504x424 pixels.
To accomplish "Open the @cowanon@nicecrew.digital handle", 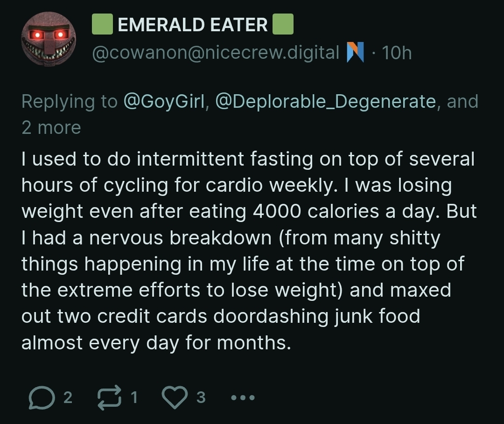I will pyautogui.click(x=216, y=52).
